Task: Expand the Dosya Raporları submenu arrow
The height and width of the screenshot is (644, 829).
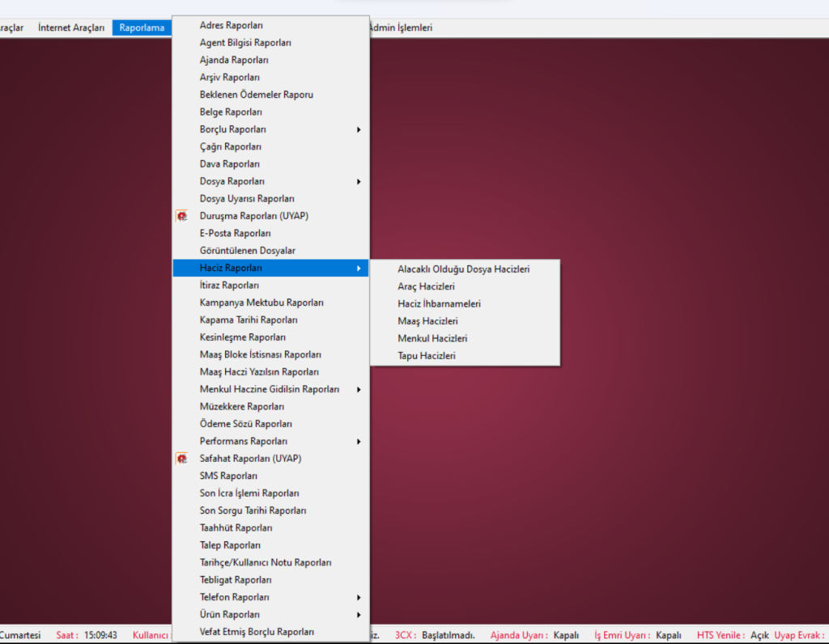Action: tap(358, 181)
